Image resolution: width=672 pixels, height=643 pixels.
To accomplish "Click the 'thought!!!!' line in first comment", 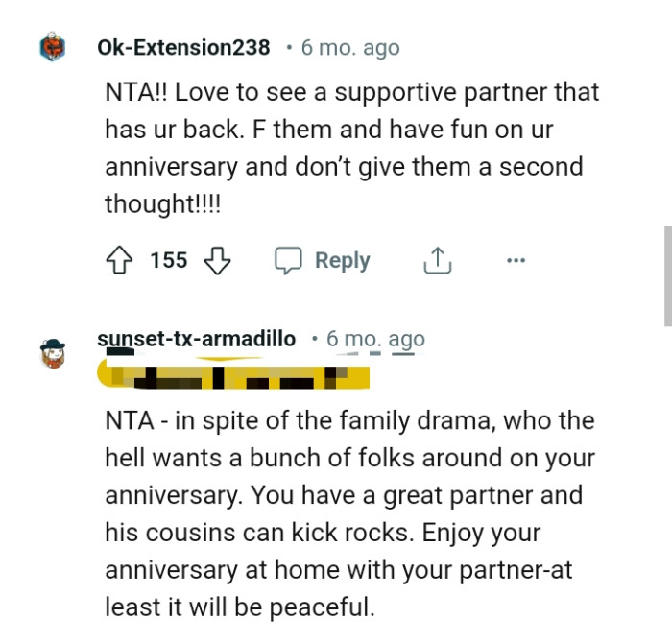I will pos(162,203).
